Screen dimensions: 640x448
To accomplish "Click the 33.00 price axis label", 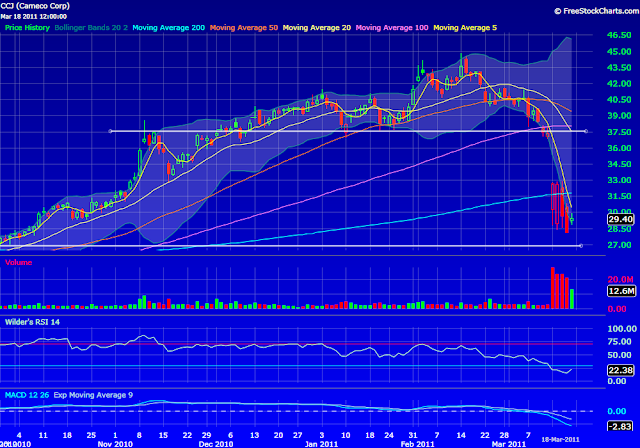I will pyautogui.click(x=619, y=180).
